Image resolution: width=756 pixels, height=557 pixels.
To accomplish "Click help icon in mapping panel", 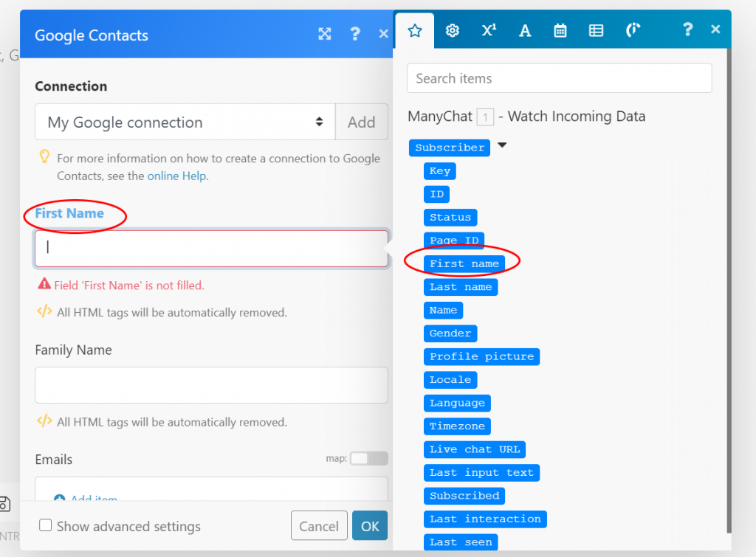I will tap(687, 30).
